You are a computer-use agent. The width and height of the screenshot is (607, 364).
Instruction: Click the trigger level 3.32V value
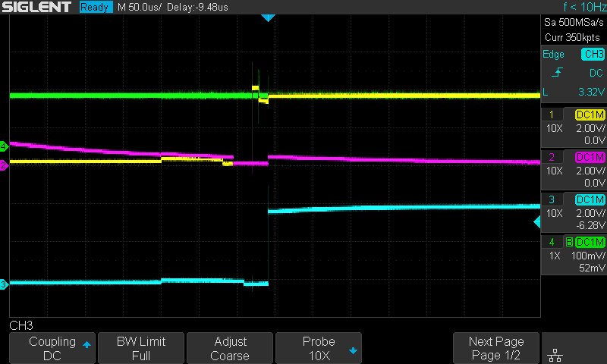(591, 92)
